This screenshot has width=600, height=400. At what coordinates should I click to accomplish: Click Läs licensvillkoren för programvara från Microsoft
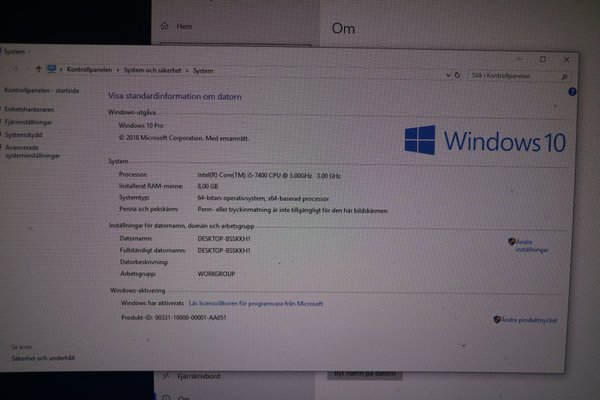pos(256,303)
